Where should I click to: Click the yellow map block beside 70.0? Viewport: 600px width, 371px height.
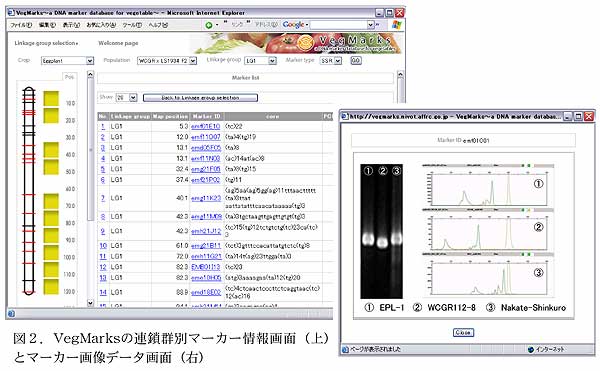pyautogui.click(x=51, y=201)
